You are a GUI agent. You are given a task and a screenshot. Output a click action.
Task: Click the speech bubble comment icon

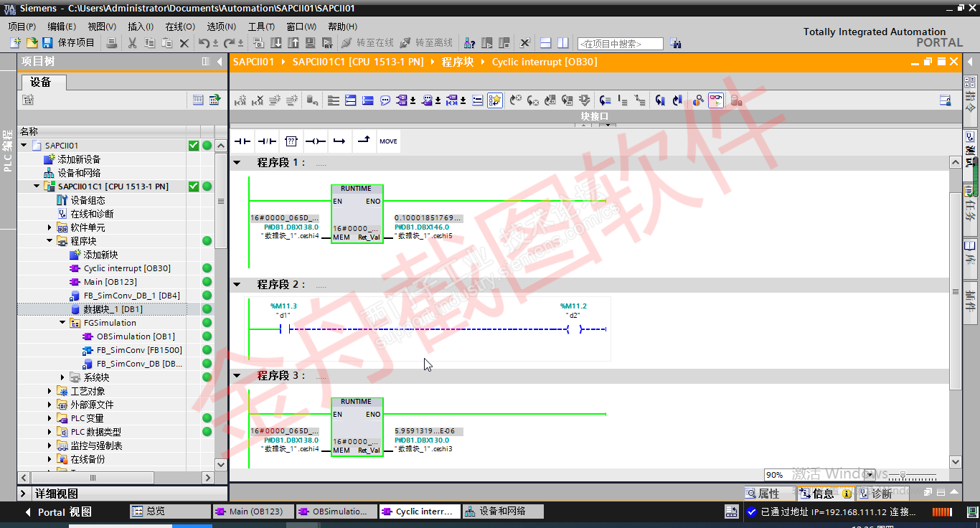point(385,100)
